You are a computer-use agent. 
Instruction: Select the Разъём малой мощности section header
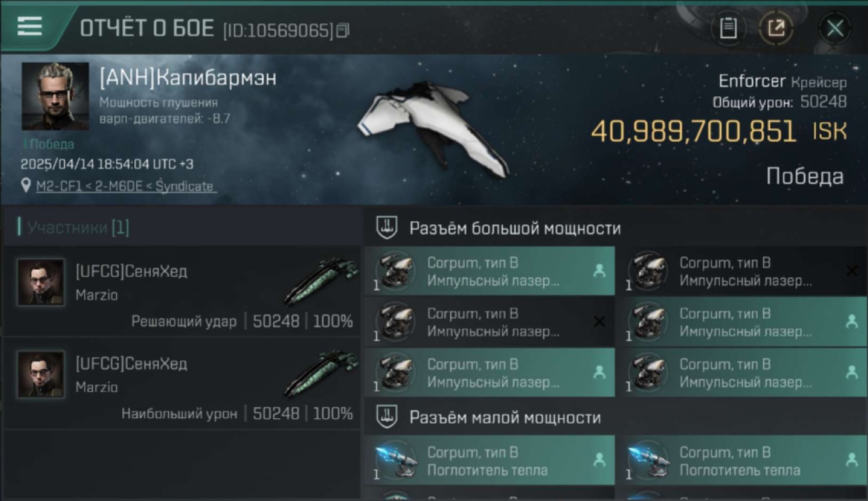[x=505, y=418]
